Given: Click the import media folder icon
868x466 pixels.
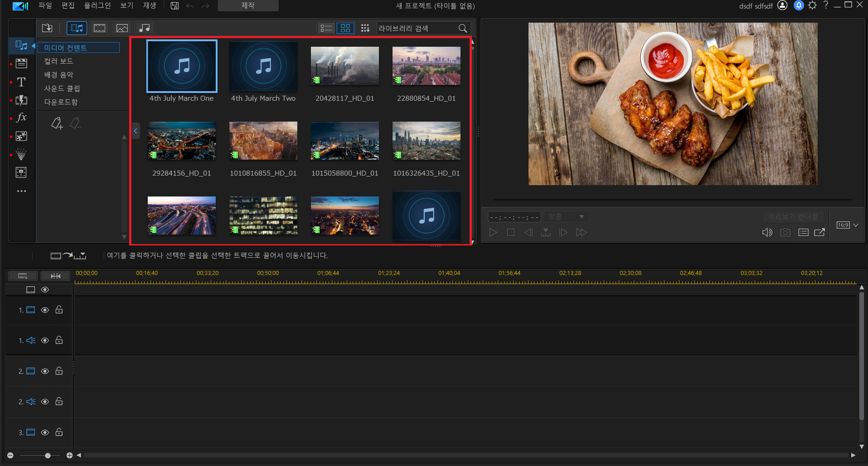Looking at the screenshot, I should 47,28.
